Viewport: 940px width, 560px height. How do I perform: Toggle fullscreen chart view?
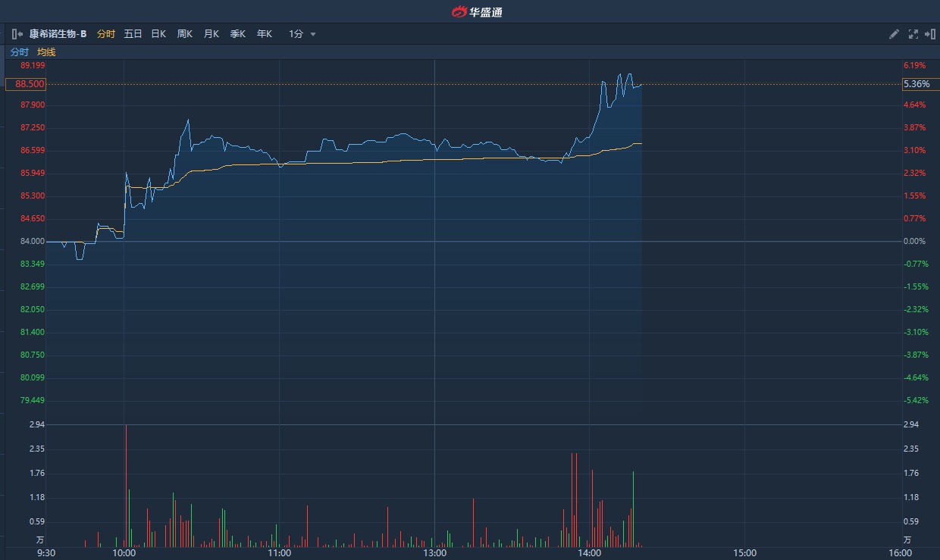click(x=913, y=34)
